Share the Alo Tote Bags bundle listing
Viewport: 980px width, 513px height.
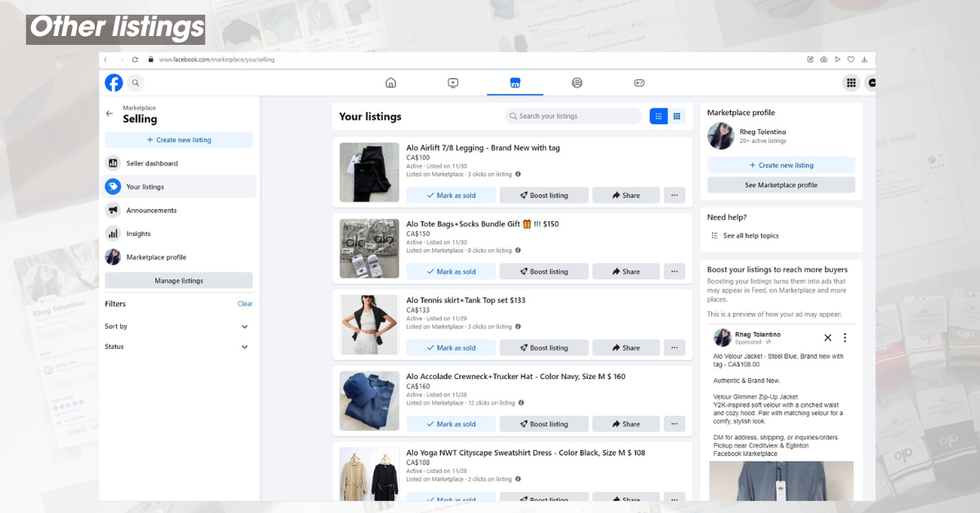[x=626, y=271]
